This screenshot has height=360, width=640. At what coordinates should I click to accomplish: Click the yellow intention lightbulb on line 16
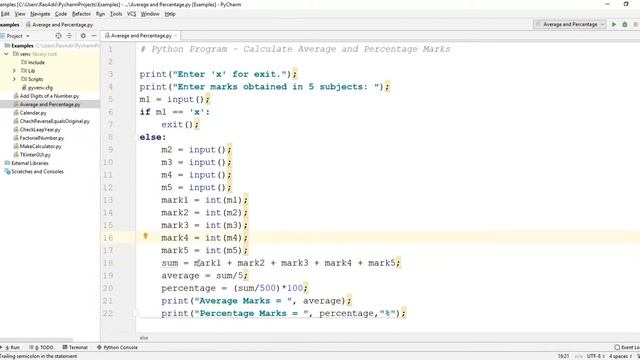pos(145,236)
